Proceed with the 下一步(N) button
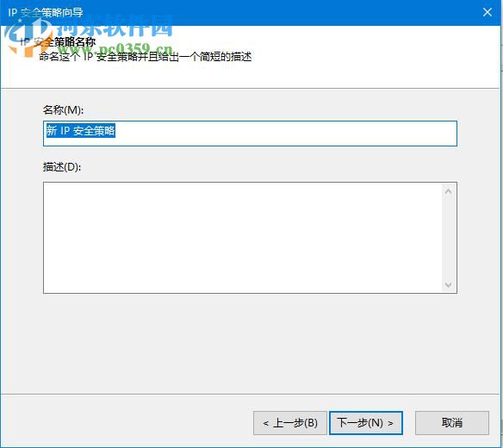 366,423
